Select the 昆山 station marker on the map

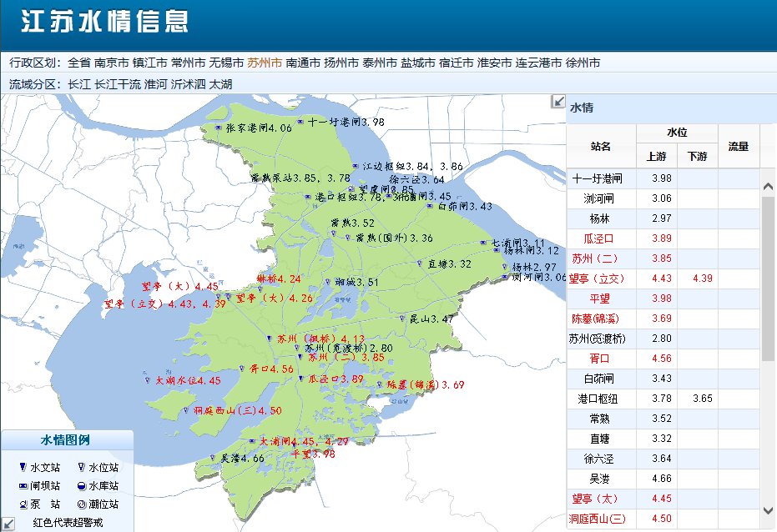[x=402, y=319]
